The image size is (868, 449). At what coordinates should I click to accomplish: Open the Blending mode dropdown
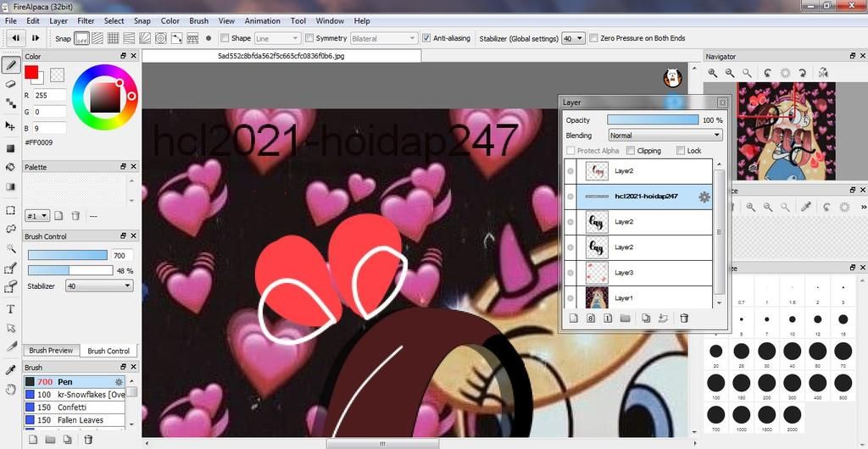665,136
